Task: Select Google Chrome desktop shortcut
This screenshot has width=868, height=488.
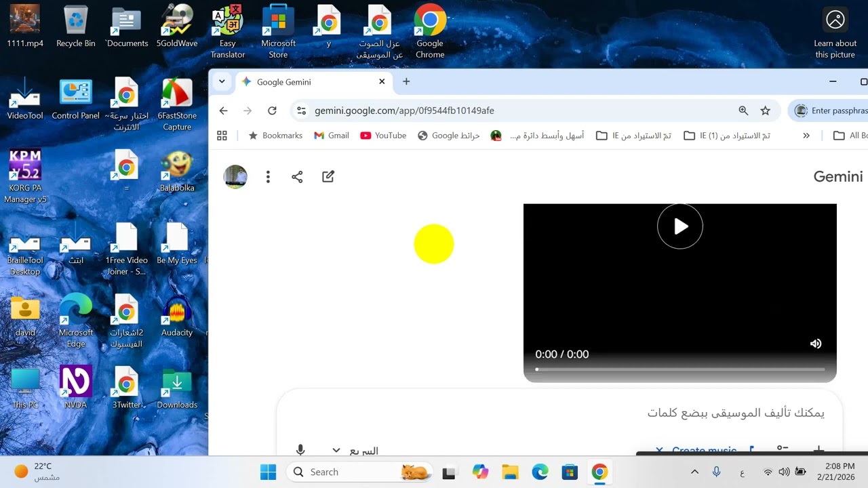Action: point(430,32)
